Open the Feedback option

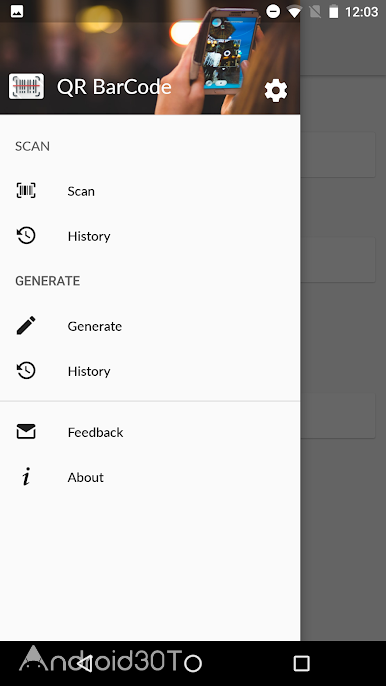click(x=150, y=432)
